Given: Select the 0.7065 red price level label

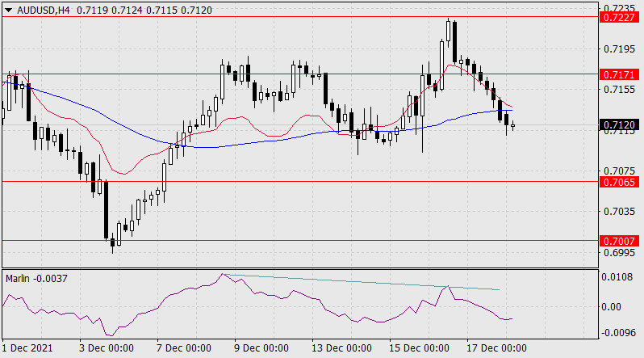Looking at the screenshot, I should tap(619, 182).
